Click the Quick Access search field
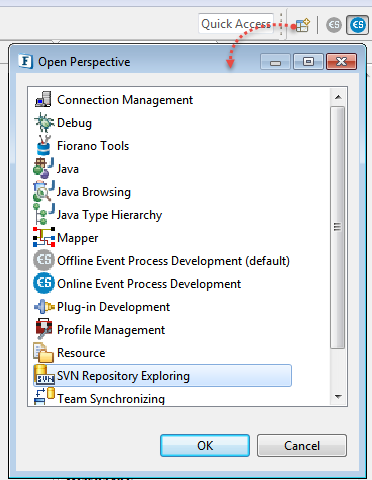Viewport: 372px width, 480px height. (x=236, y=24)
